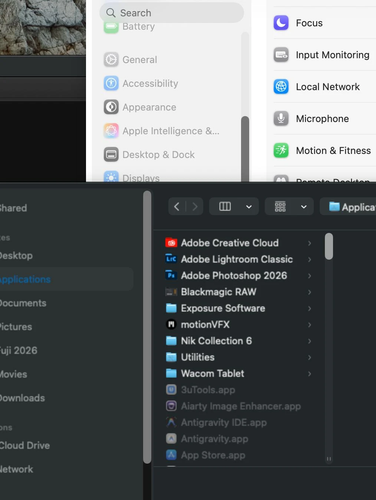Click the System Settings sidebar scrollbar
Screen dimensions: 376x500
[245, 149]
